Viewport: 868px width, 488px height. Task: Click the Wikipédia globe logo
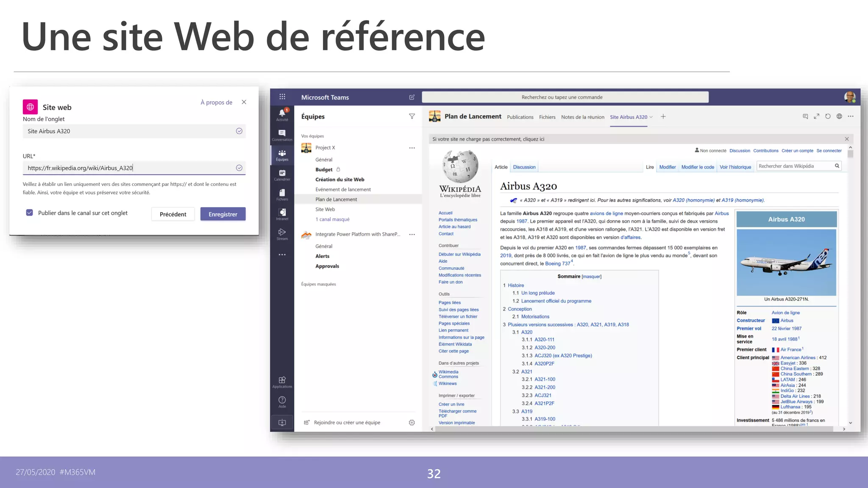click(460, 166)
